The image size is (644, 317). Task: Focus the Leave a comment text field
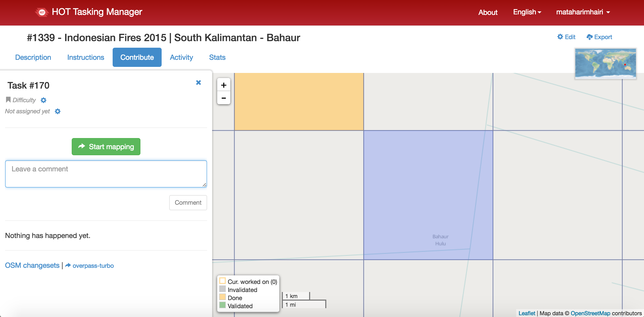106,174
